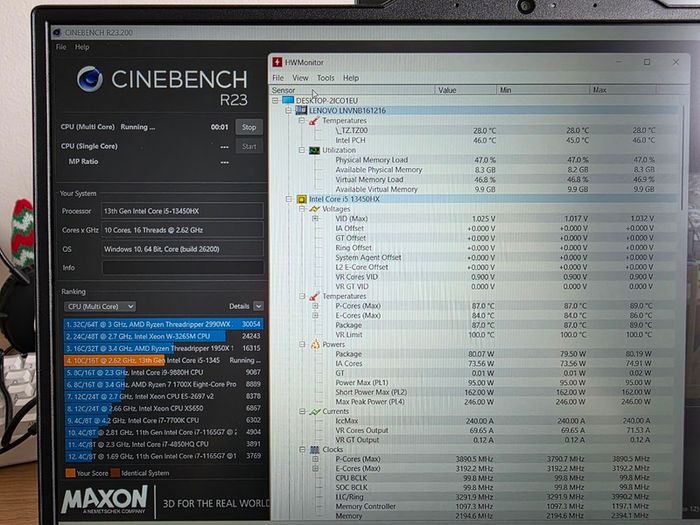Click the Max column header
Image resolution: width=700 pixels, height=525 pixels.
coord(623,90)
